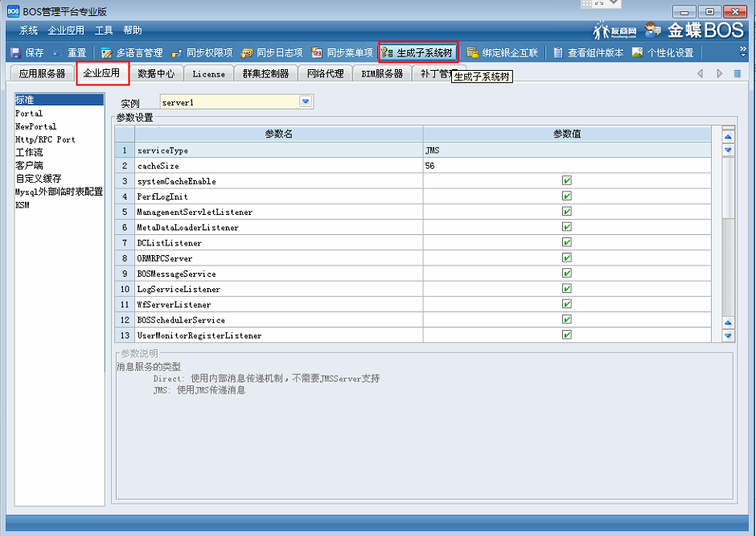Open the tab list menu icon

pos(738,73)
